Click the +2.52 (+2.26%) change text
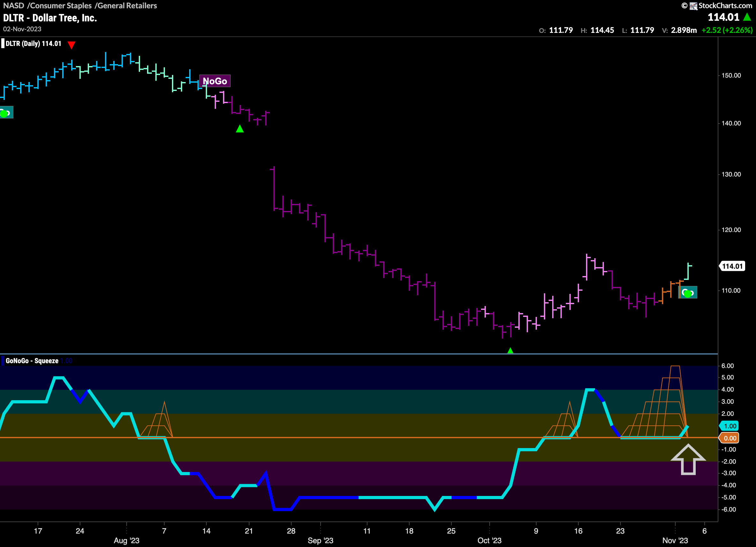Image resolution: width=756 pixels, height=547 pixels. coord(727,30)
